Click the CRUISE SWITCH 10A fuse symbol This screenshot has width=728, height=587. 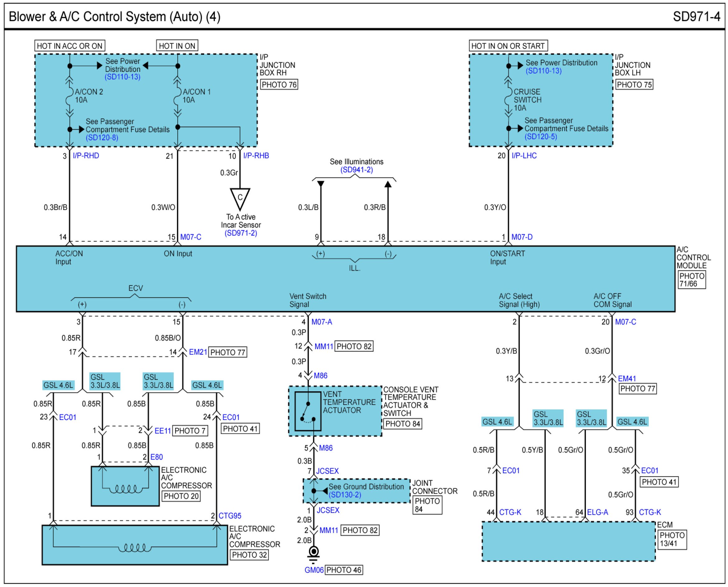[x=508, y=96]
